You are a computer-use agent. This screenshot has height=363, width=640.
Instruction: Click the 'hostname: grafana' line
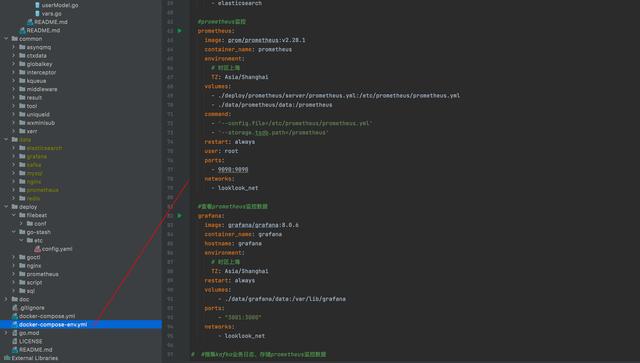pos(233,243)
